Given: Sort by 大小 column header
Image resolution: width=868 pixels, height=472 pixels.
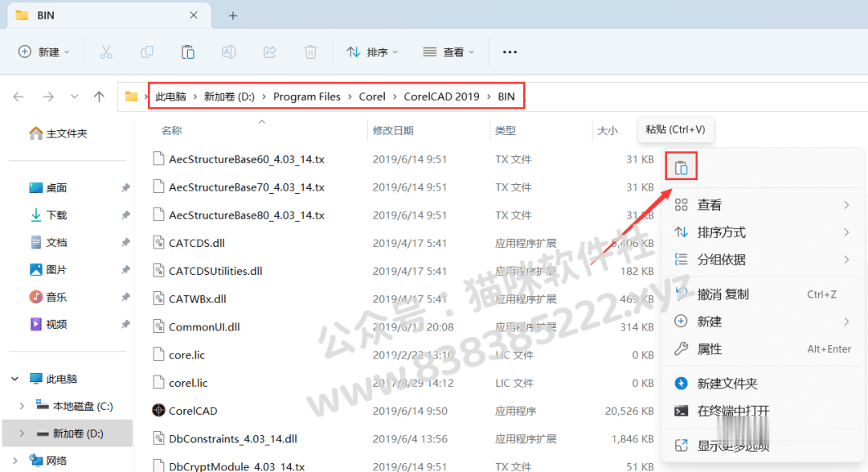Looking at the screenshot, I should 608,131.
